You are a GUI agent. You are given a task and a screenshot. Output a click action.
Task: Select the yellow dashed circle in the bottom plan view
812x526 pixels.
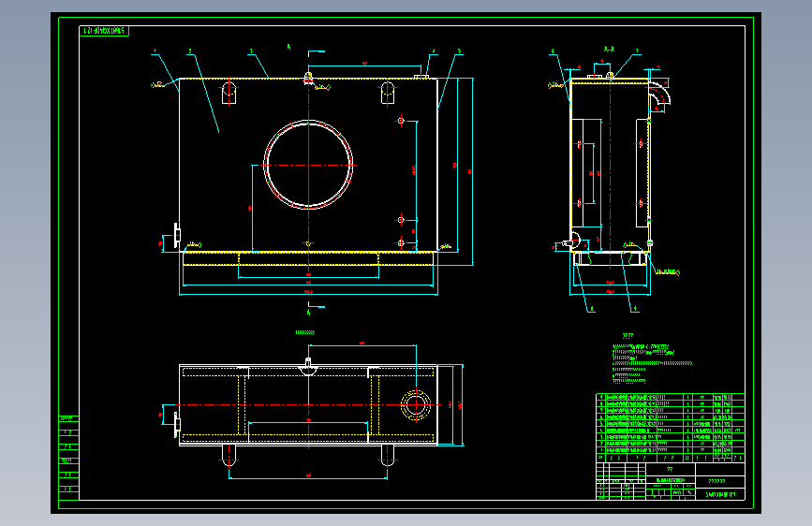click(x=416, y=405)
